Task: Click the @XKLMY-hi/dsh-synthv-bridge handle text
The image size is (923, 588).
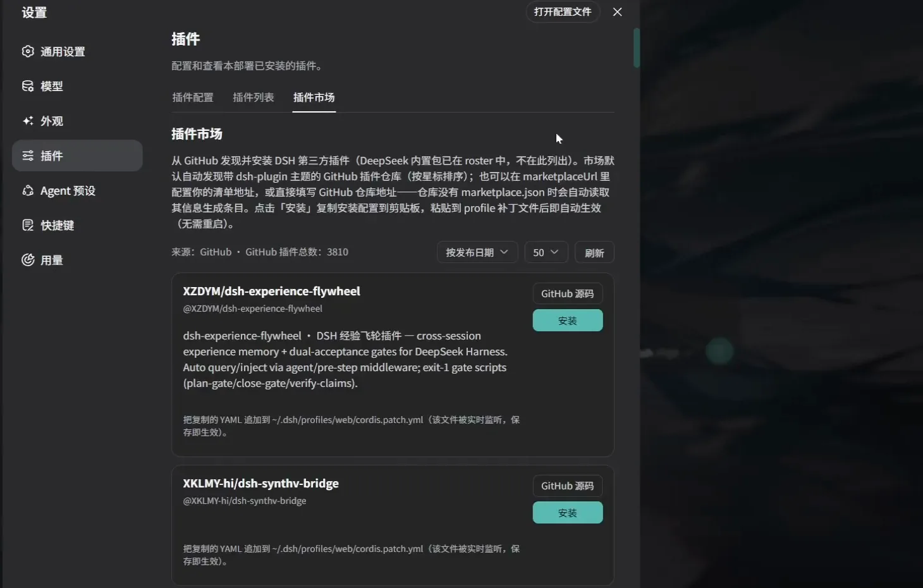Action: point(245,501)
